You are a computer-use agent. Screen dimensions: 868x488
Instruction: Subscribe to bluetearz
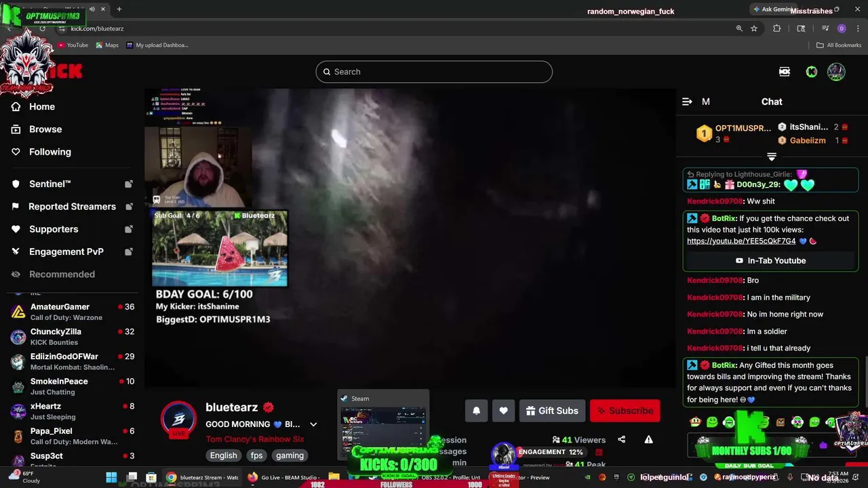point(625,411)
